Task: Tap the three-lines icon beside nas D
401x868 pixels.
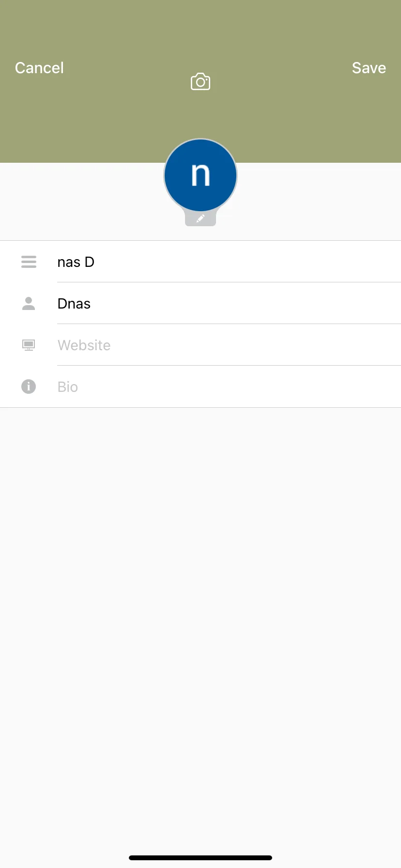Action: 29,262
